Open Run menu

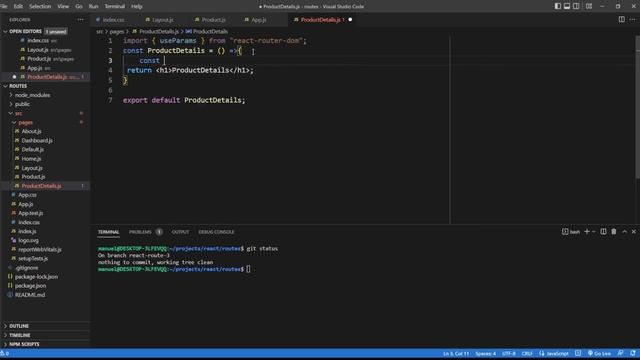point(93,6)
